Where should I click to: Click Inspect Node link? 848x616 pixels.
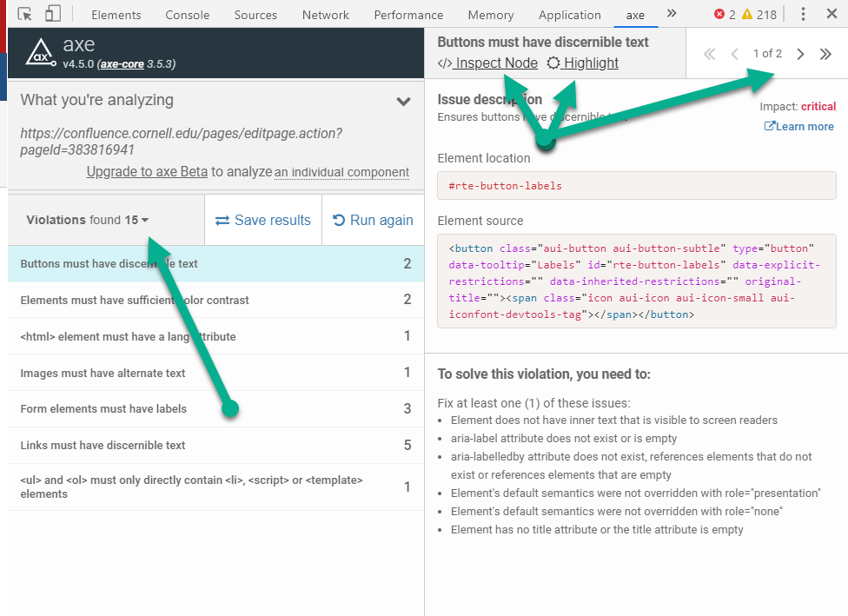point(487,63)
